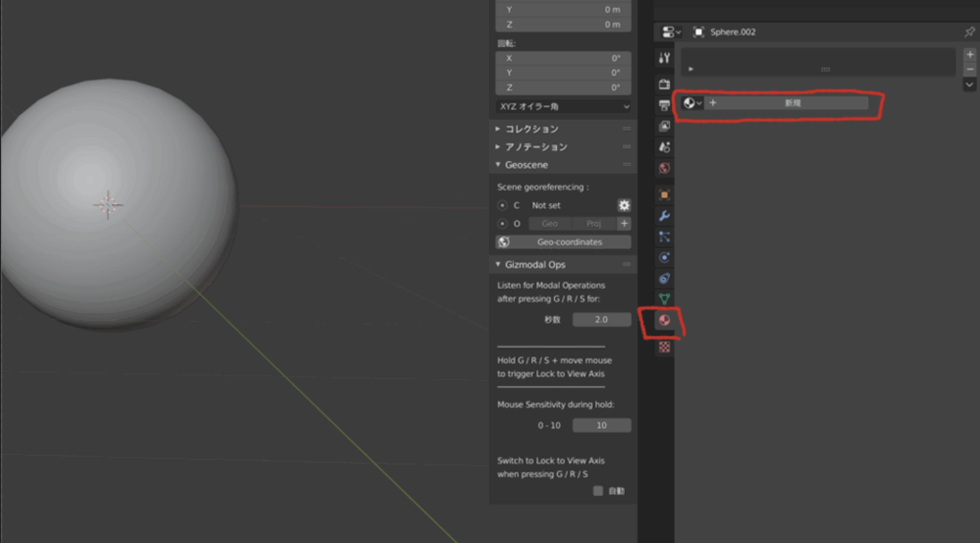Toggle the O georeferencing radio button
Viewport: 980px width, 543px height.
coord(503,223)
